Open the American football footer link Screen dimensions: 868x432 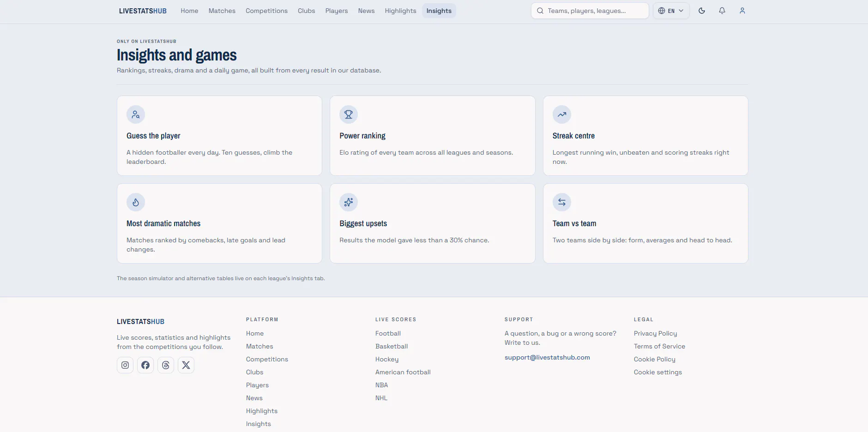tap(403, 372)
